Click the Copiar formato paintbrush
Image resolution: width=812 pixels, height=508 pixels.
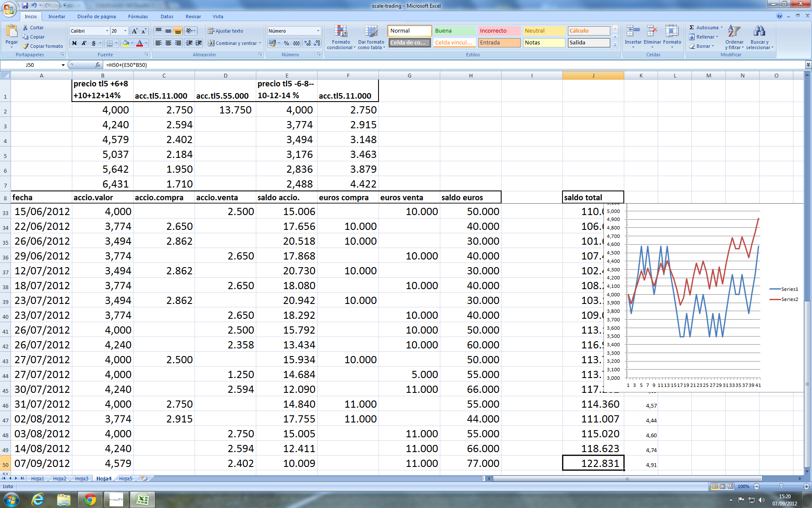coord(26,46)
